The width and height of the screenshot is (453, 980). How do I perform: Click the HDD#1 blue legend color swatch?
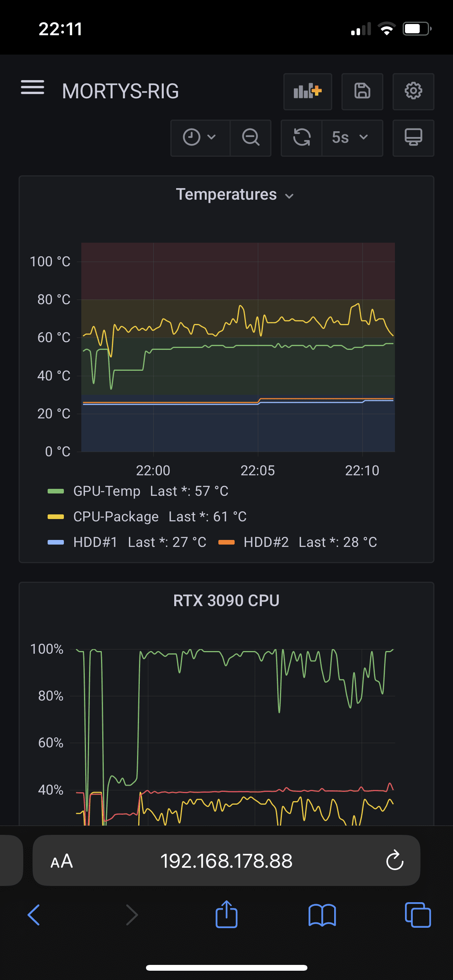click(56, 542)
